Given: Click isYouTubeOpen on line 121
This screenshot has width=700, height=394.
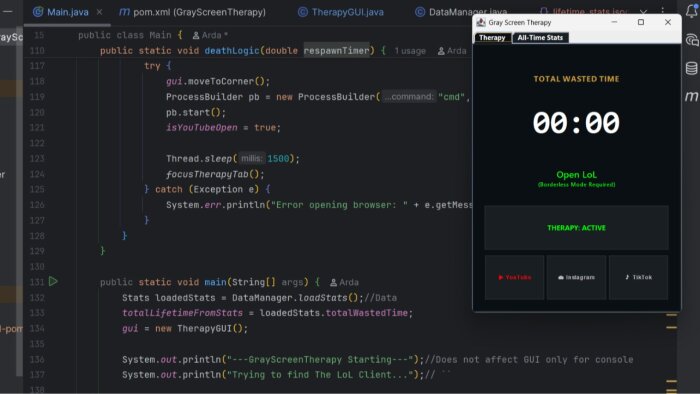Looking at the screenshot, I should point(202,128).
